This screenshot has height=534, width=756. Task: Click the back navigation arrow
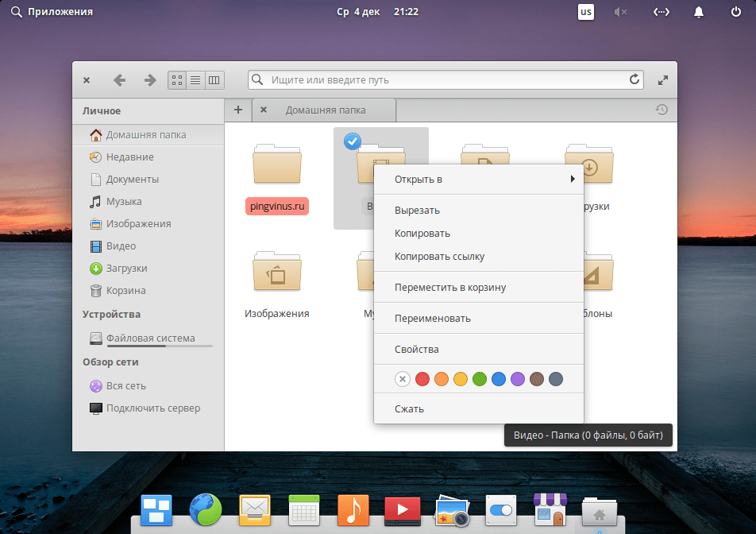(120, 80)
